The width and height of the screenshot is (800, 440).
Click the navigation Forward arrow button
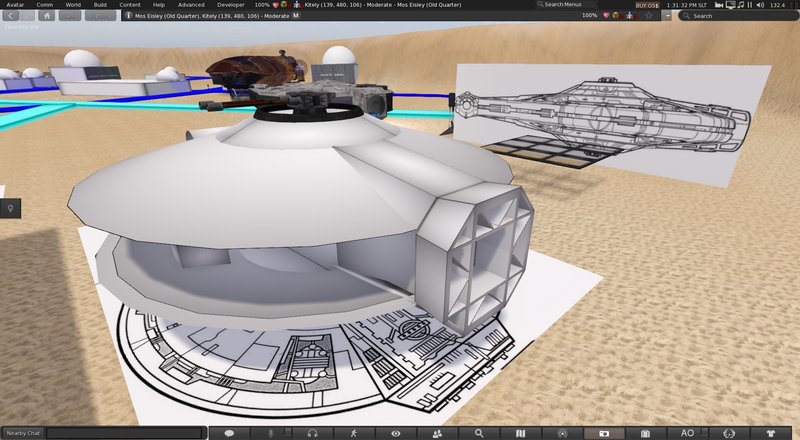tap(28, 16)
